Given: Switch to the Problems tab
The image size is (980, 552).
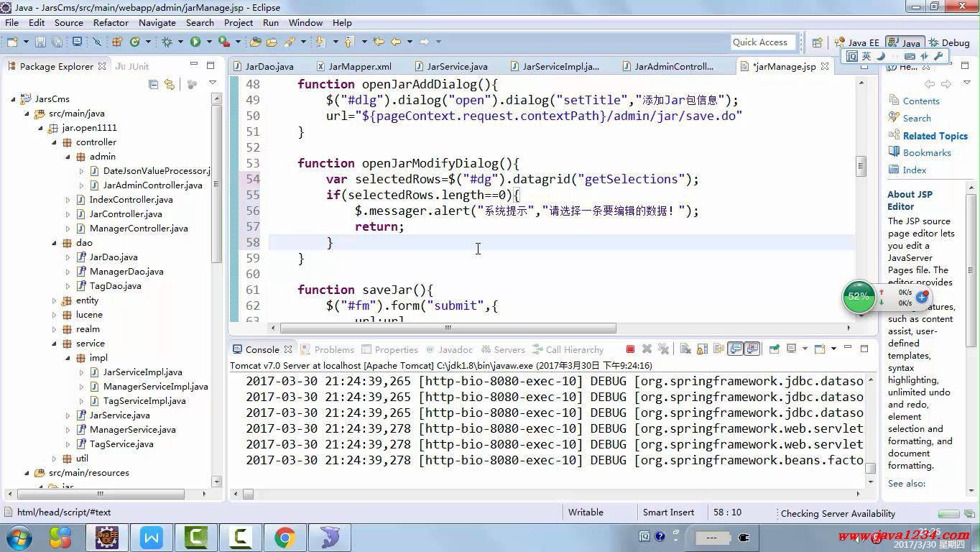Looking at the screenshot, I should tap(327, 349).
